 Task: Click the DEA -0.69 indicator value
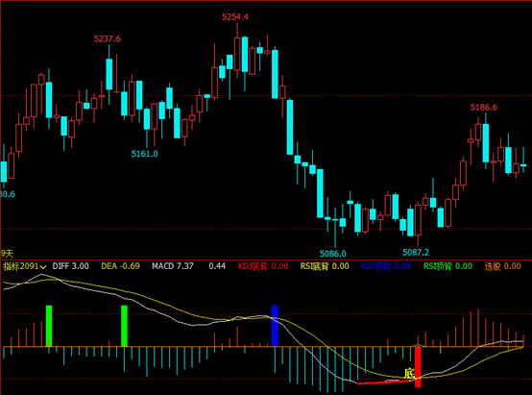120,266
